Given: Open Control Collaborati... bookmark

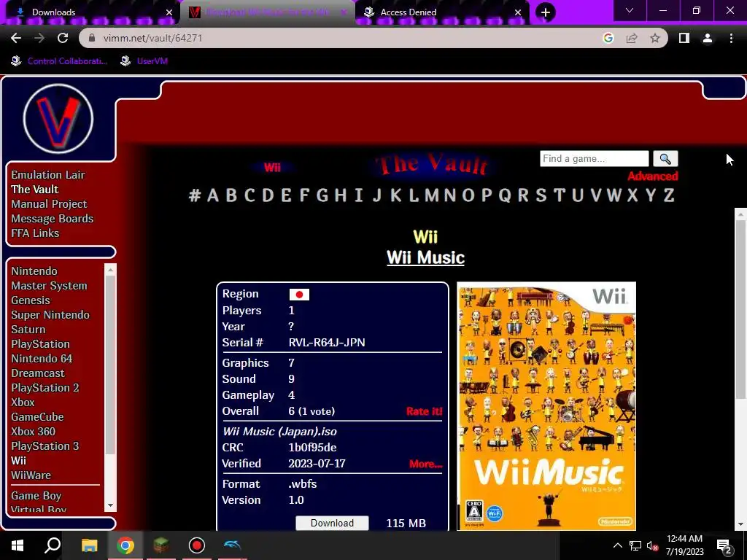Looking at the screenshot, I should pyautogui.click(x=59, y=61).
